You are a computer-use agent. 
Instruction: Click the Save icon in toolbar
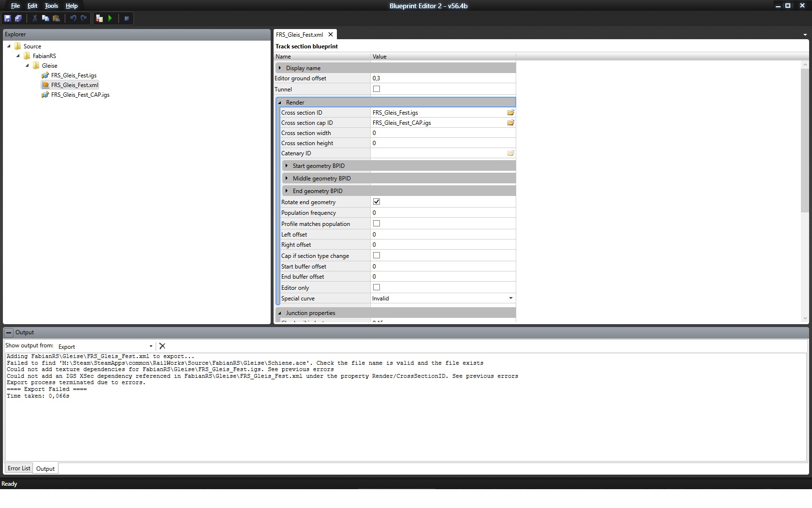coord(7,18)
